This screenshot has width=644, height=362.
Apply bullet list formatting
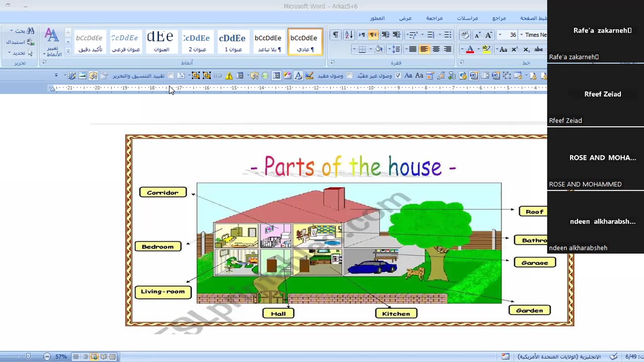coord(447,35)
